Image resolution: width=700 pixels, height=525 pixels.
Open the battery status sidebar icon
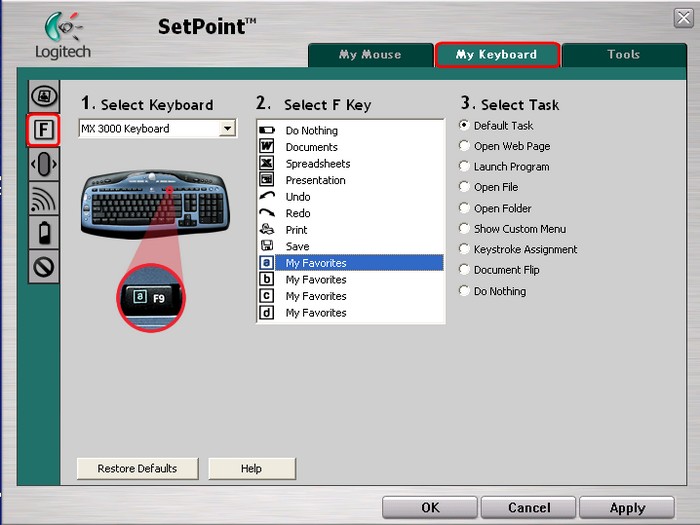[x=44, y=233]
